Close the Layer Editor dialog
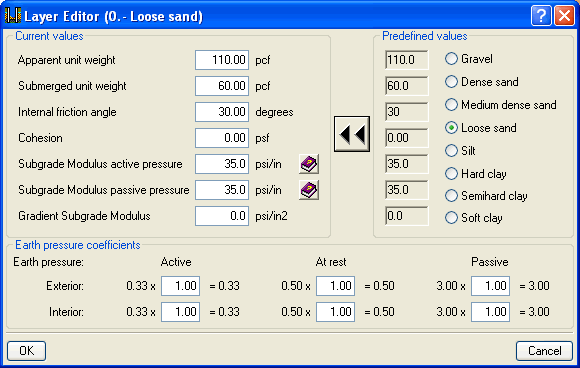The width and height of the screenshot is (580, 368). click(x=564, y=16)
